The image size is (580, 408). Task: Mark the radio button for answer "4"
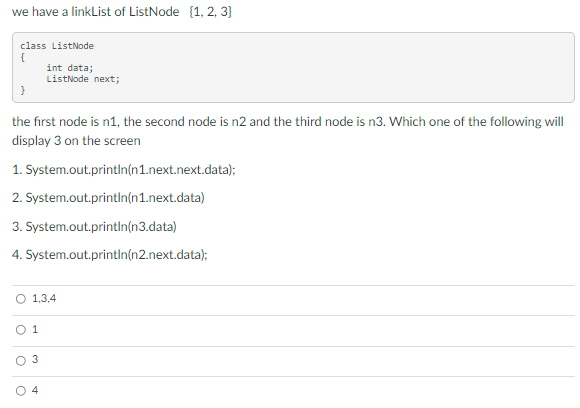(x=21, y=391)
